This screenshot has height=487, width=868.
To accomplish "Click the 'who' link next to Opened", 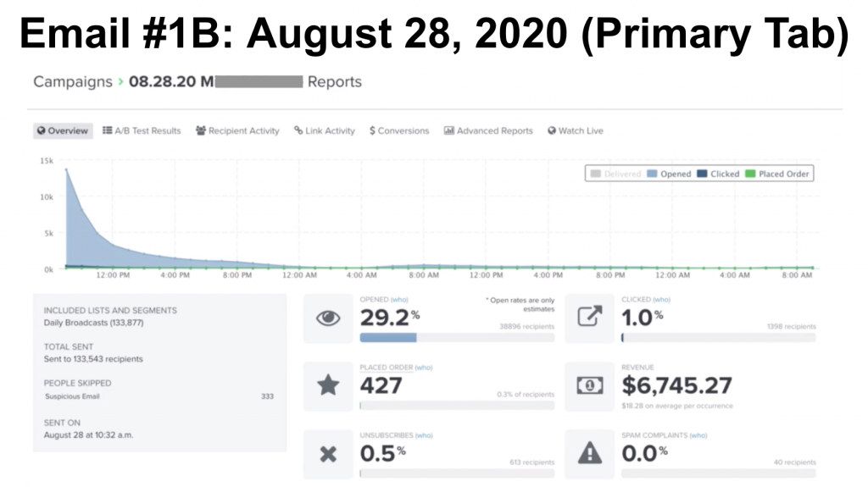I will click(x=400, y=299).
